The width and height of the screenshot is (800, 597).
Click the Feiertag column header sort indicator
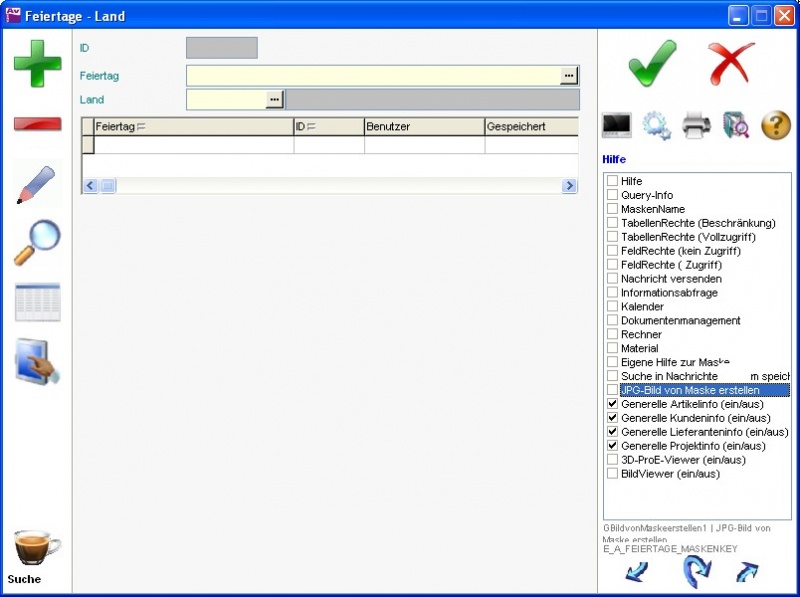[x=141, y=127]
